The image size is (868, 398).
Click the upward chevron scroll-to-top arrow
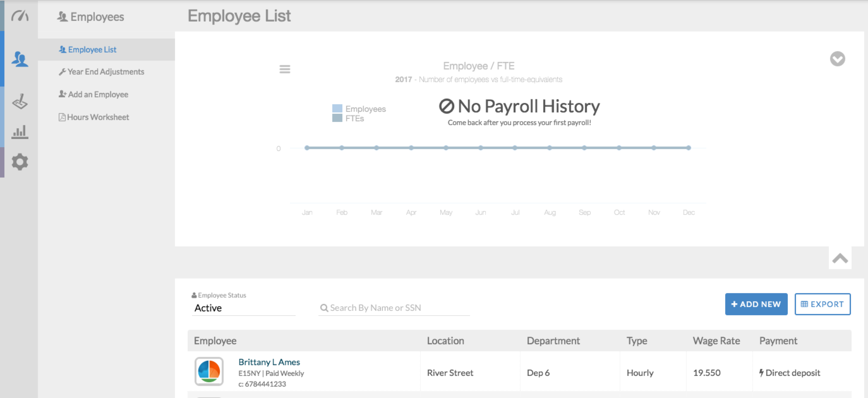[840, 258]
